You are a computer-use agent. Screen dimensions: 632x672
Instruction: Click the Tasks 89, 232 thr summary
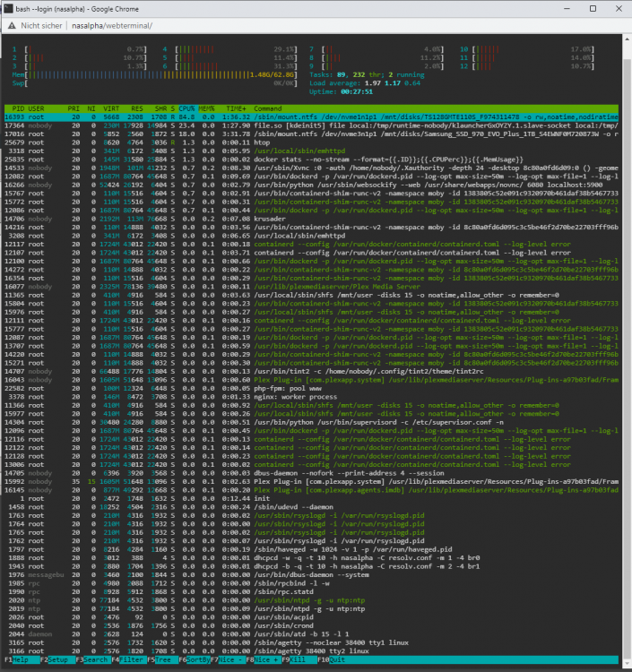(x=367, y=74)
